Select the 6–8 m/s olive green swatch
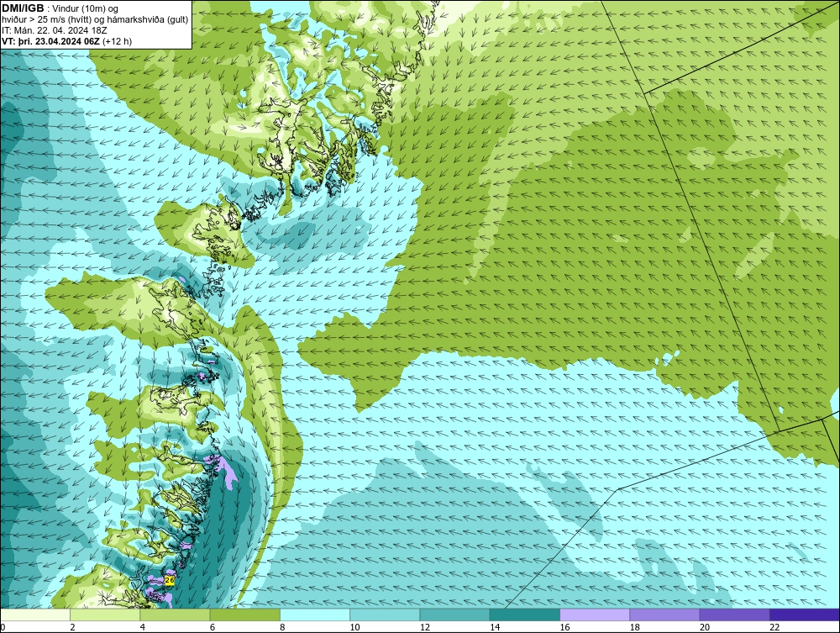 click(244, 615)
